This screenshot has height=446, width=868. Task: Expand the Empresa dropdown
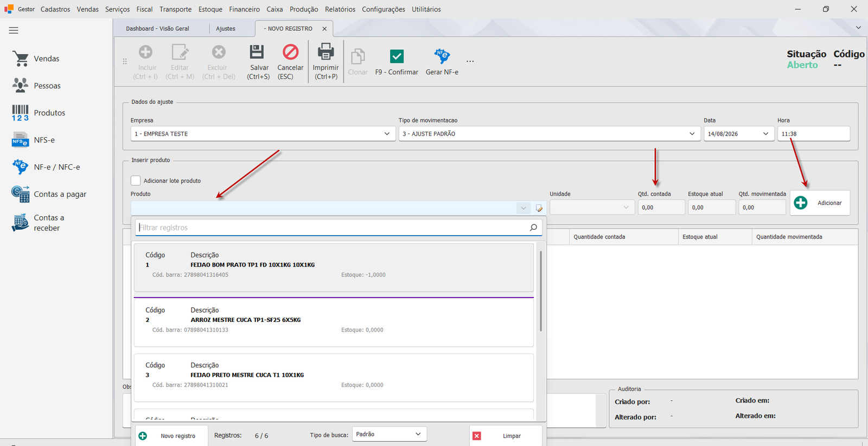[x=387, y=134]
